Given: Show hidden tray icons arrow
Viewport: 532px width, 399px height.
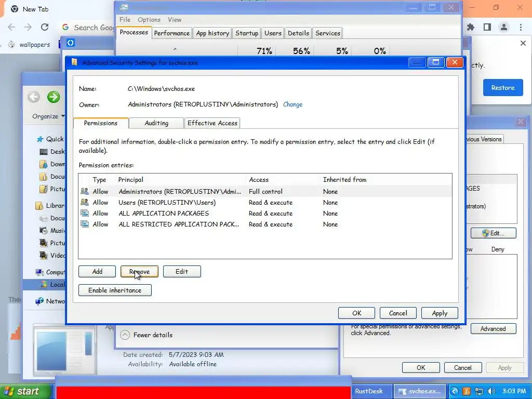Looking at the screenshot, I should 455,391.
